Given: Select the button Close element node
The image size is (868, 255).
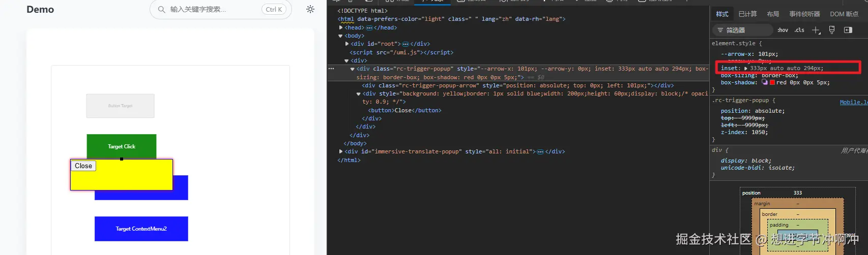Looking at the screenshot, I should [405, 110].
